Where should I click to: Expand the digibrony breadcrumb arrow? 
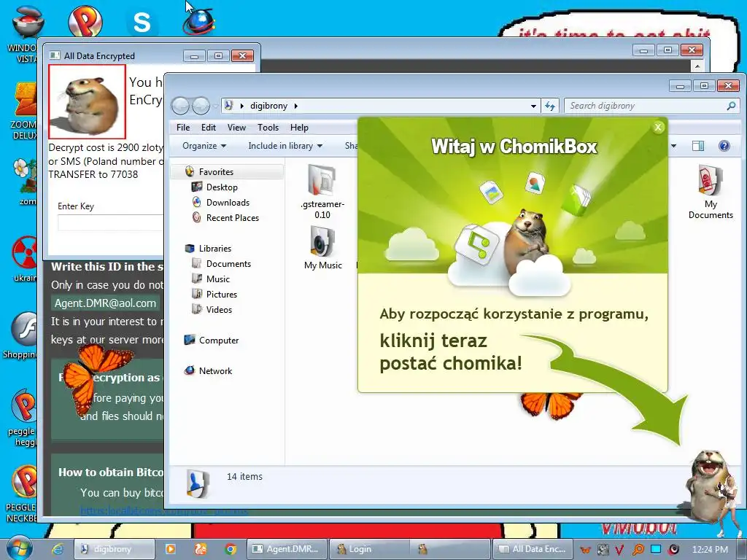point(296,106)
